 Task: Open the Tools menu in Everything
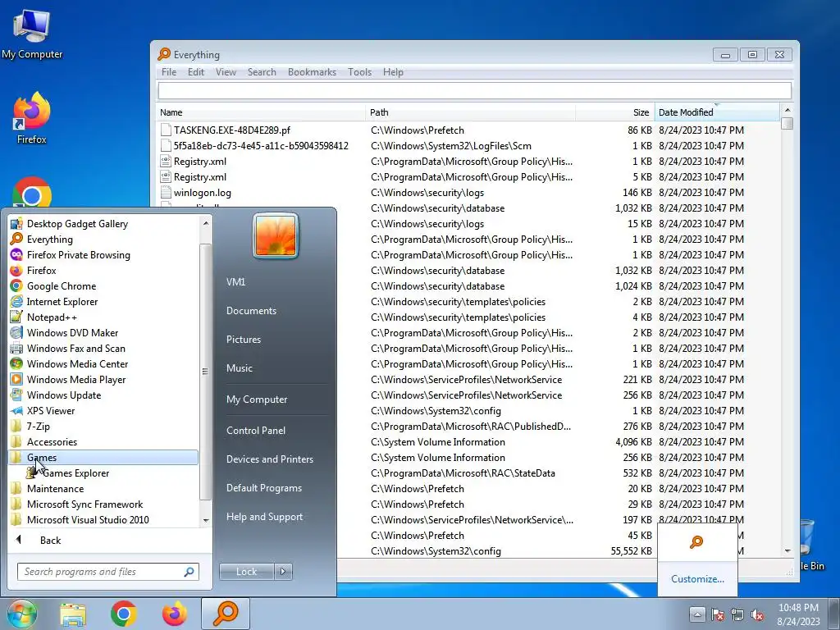359,72
